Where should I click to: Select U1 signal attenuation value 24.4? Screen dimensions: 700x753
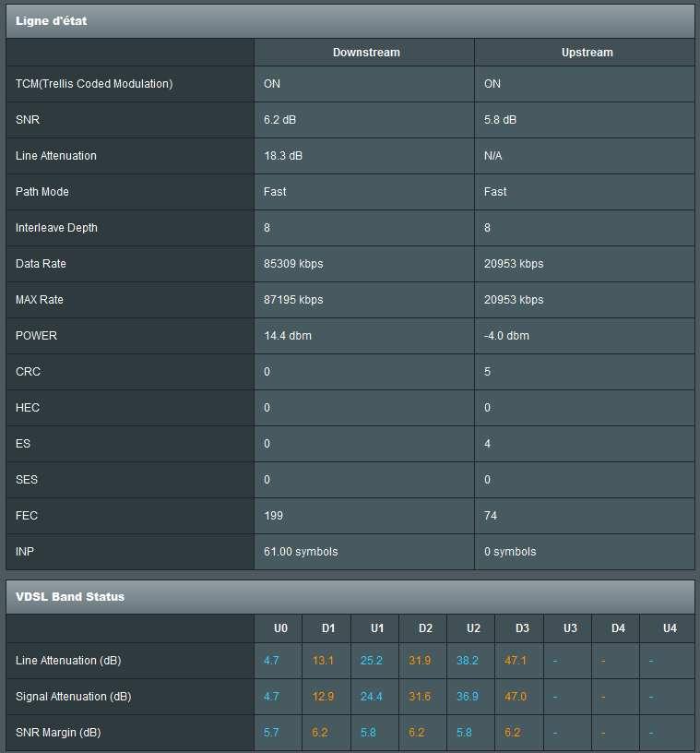(x=372, y=697)
